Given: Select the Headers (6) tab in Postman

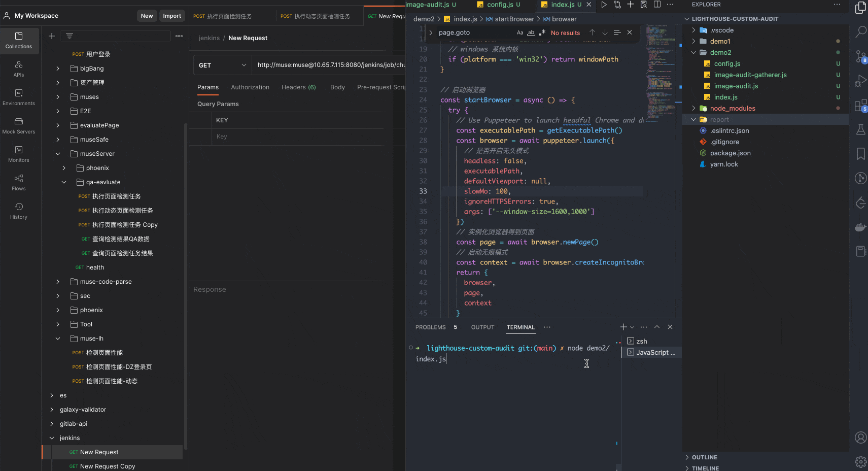Looking at the screenshot, I should (x=299, y=87).
